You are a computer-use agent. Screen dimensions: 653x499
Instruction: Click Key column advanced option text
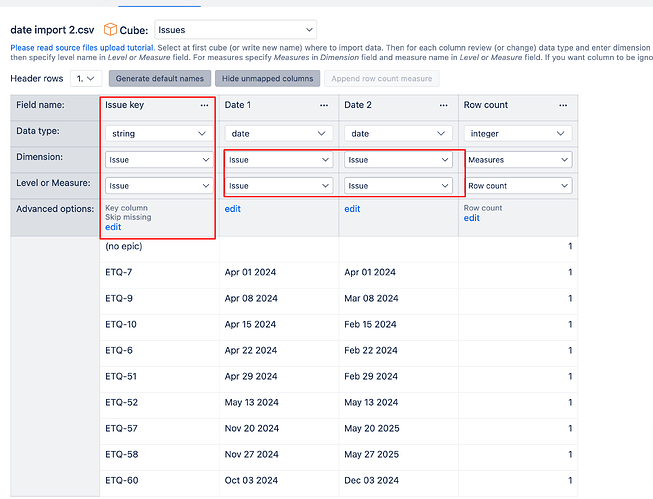pyautogui.click(x=127, y=208)
